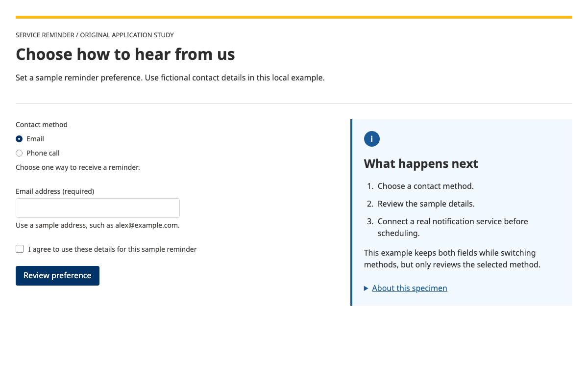Viewport: 588px width, 368px height.
Task: Click the What happens next heading
Action: click(x=421, y=164)
